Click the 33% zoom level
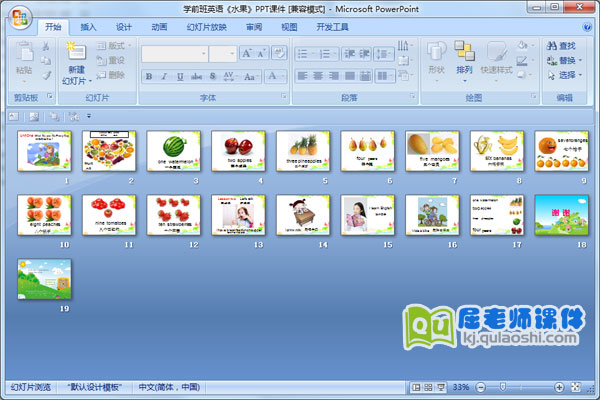This screenshot has height=400, width=600. tap(461, 387)
